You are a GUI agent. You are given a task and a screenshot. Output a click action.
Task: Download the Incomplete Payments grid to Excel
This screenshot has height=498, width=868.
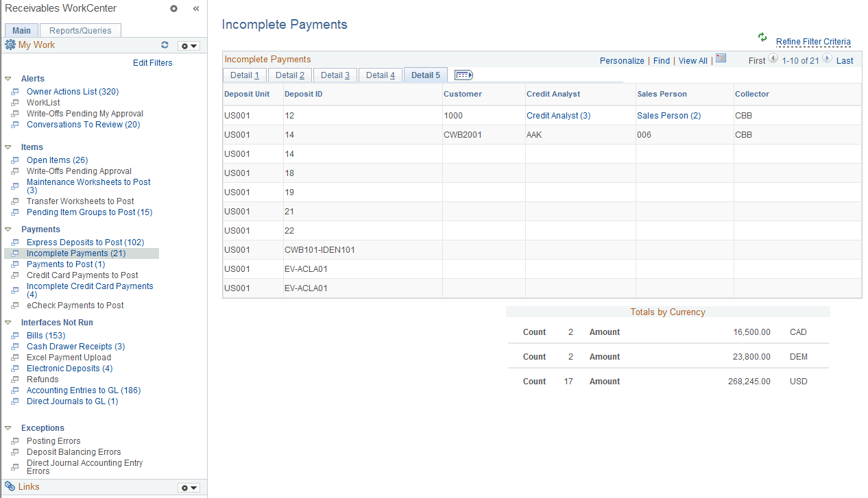coord(721,59)
